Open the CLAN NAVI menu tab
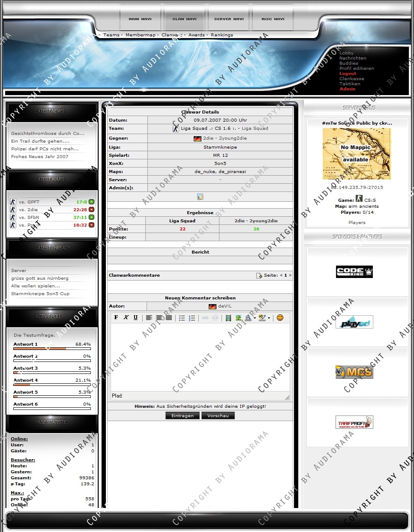Screen dimensions: 414x532 (184, 19)
